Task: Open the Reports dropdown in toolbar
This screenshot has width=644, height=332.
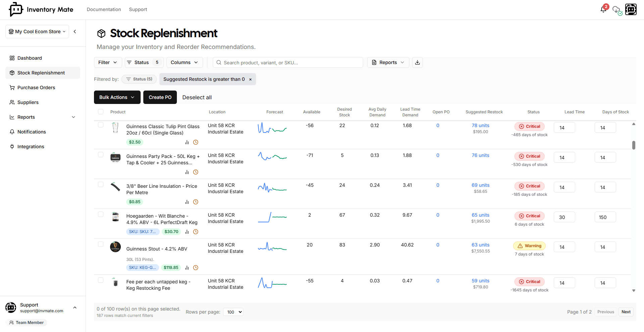Action: click(388, 62)
